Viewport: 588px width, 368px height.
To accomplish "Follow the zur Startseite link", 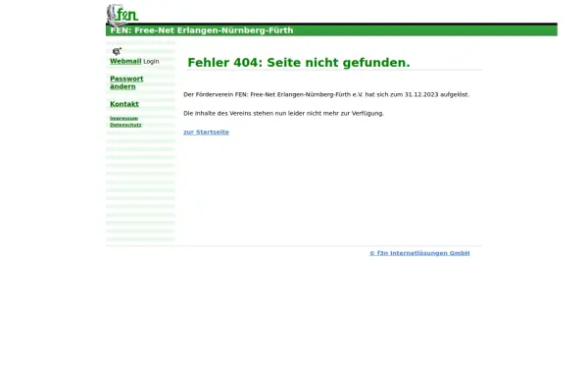I will (206, 132).
